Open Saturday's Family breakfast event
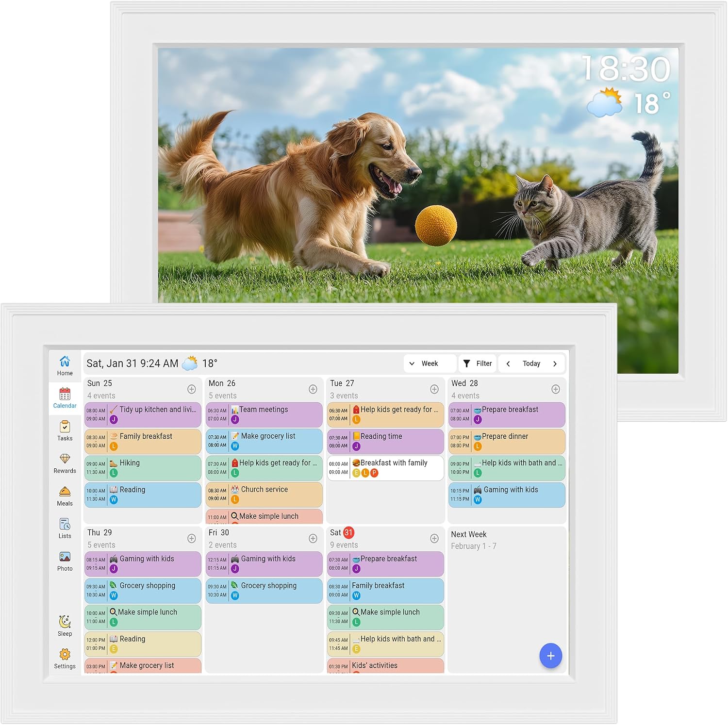This screenshot has width=728, height=725. click(x=385, y=591)
